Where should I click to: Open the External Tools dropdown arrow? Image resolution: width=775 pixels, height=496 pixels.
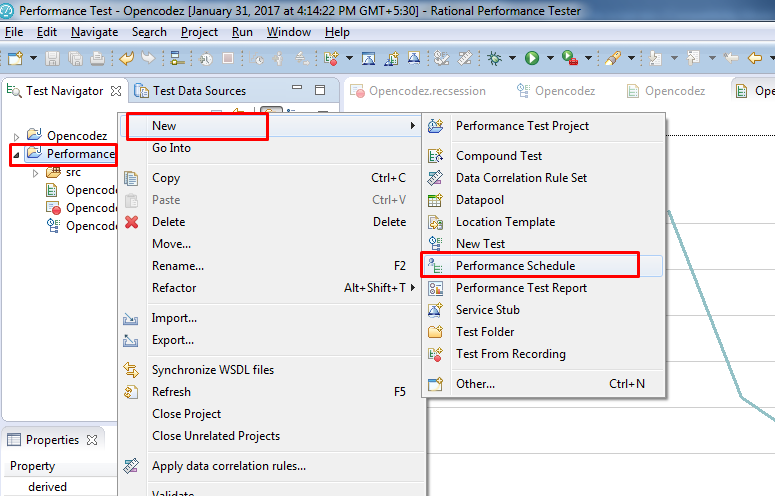point(589,58)
